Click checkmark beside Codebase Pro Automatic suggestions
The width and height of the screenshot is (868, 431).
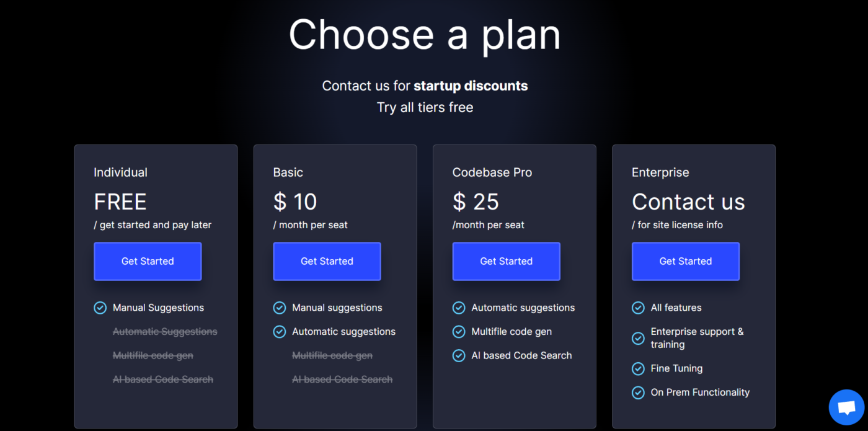(459, 308)
